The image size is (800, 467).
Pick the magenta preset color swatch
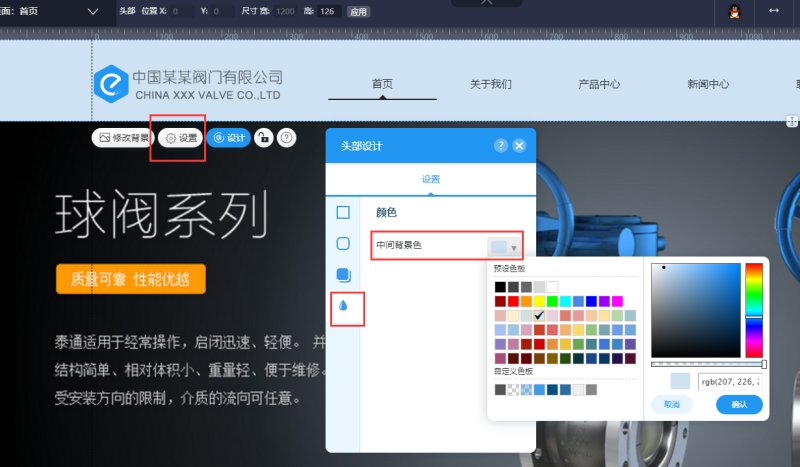pos(617,301)
